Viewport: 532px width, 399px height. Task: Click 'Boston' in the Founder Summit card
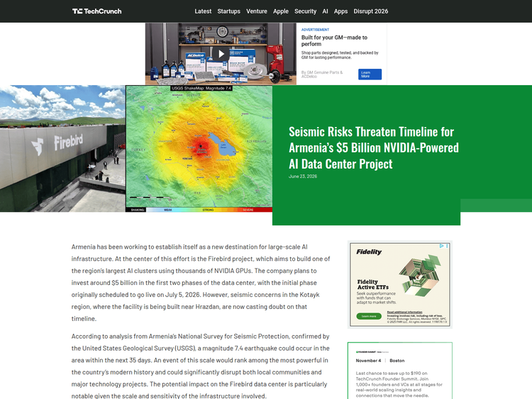click(397, 361)
